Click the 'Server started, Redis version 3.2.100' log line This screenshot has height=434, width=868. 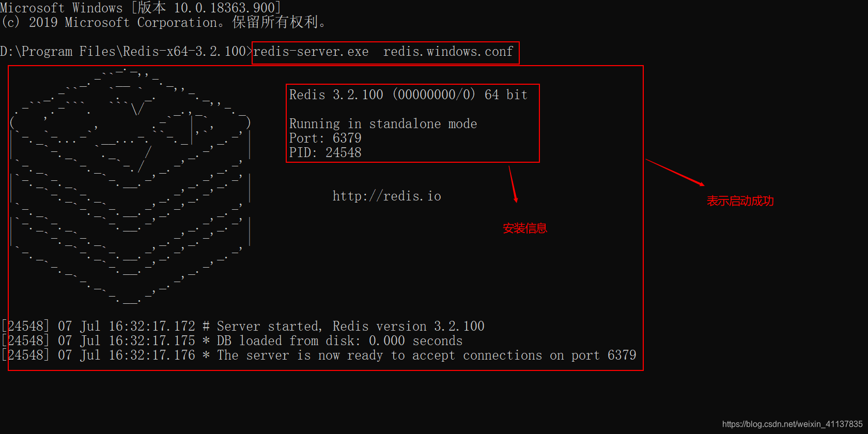coord(243,326)
